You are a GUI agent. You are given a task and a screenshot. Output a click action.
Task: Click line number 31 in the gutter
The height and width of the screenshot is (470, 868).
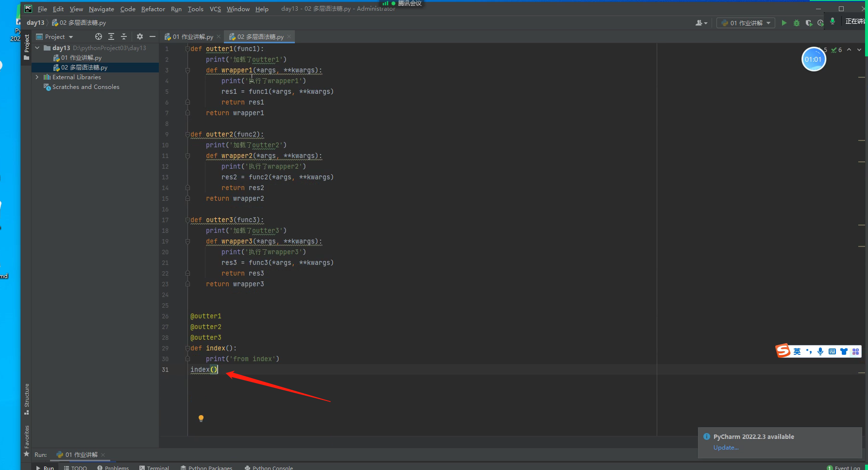pos(165,369)
